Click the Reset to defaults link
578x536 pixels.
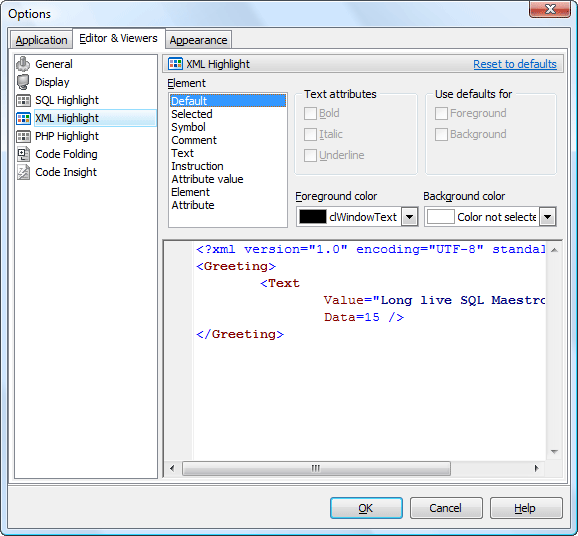click(x=515, y=64)
